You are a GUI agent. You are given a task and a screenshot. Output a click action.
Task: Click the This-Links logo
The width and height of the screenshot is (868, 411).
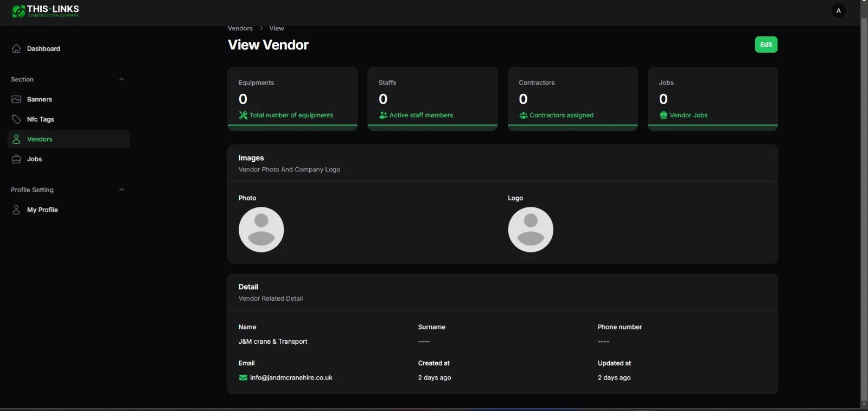tap(45, 11)
